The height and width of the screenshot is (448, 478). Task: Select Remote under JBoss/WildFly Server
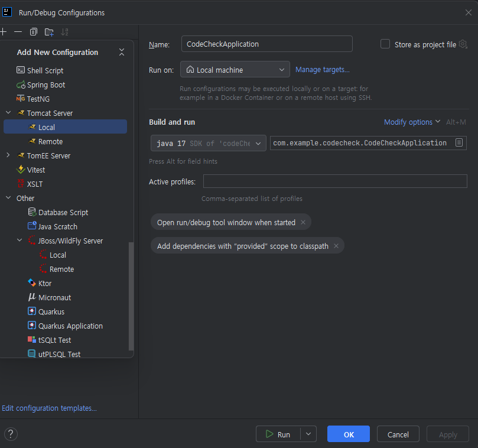65,270
